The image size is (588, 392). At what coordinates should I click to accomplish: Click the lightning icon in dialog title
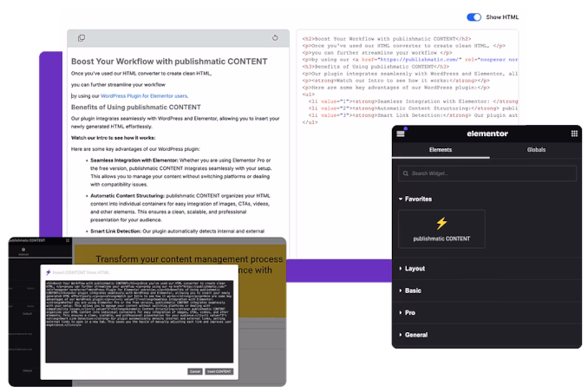(48, 272)
